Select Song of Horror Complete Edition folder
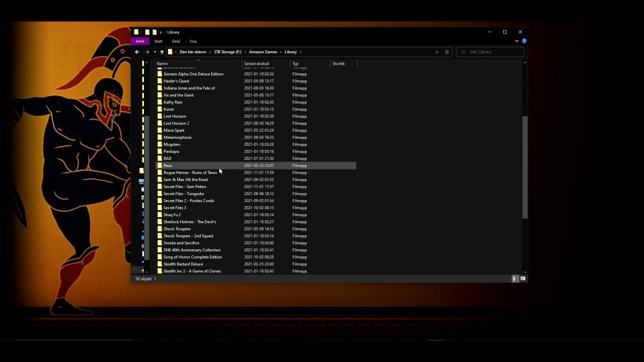This screenshot has width=644, height=362. tap(193, 257)
